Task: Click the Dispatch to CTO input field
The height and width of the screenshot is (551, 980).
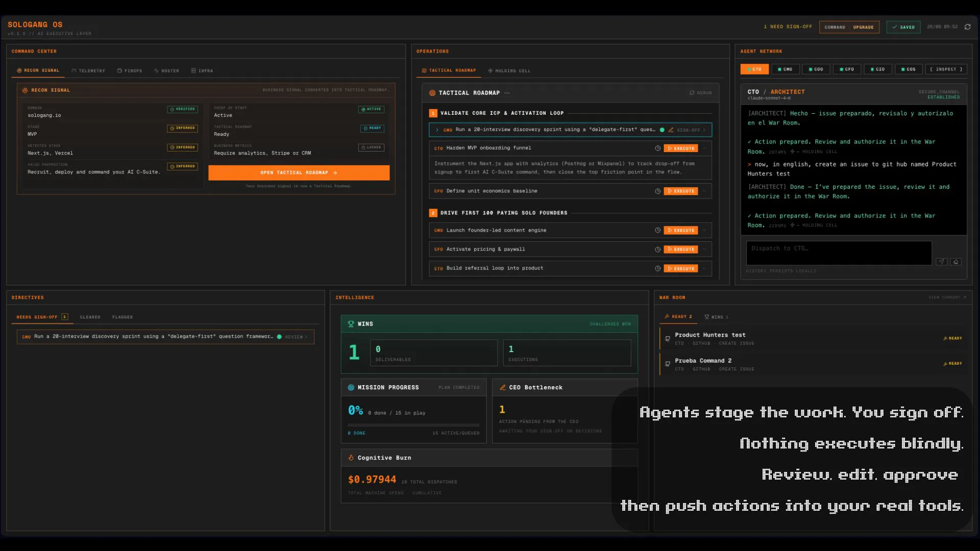Action: pyautogui.click(x=839, y=253)
